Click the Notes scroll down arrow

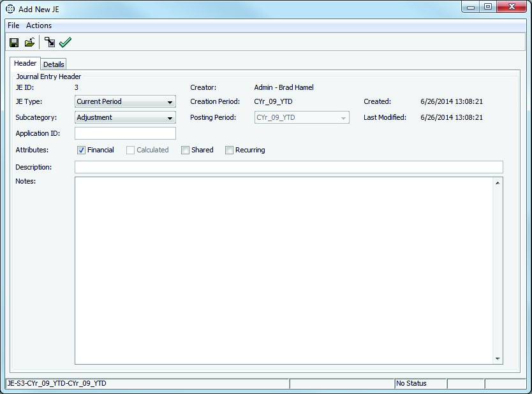[x=498, y=359]
